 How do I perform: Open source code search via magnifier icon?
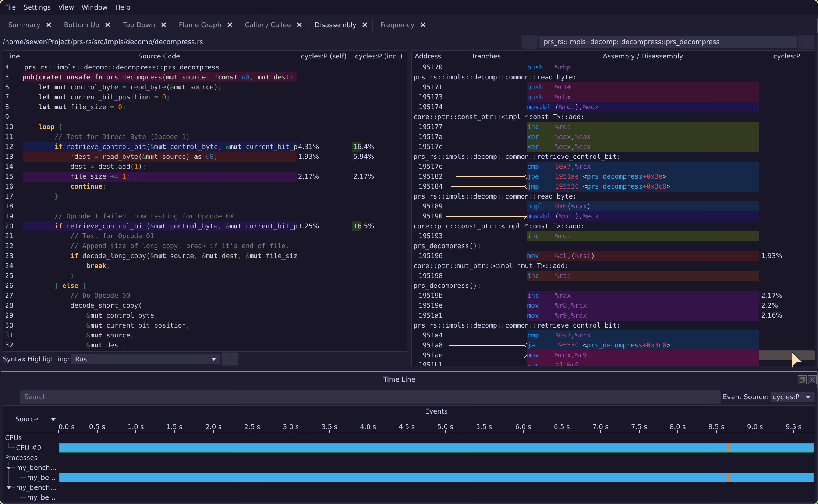point(229,359)
